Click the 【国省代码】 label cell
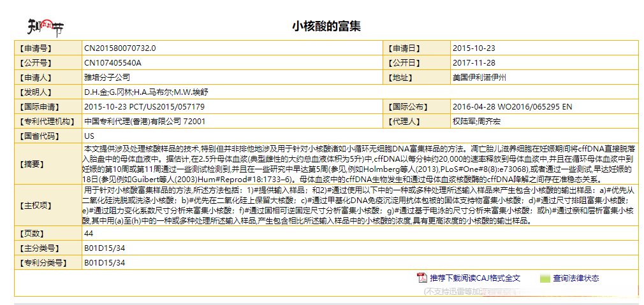Screen dimensions: 644x305 pos(48,136)
